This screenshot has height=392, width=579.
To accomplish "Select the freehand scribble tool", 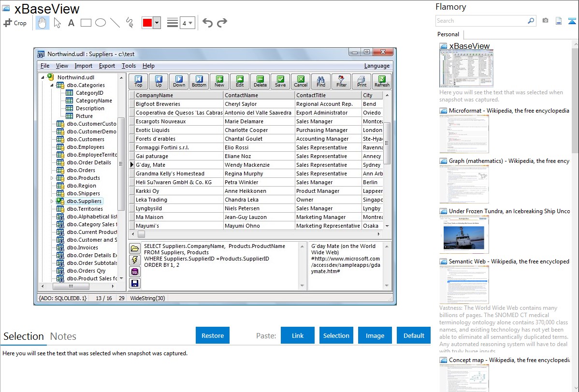I will click(x=130, y=23).
